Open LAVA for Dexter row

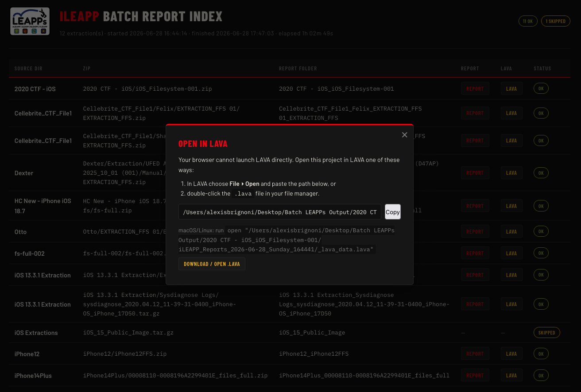point(511,173)
